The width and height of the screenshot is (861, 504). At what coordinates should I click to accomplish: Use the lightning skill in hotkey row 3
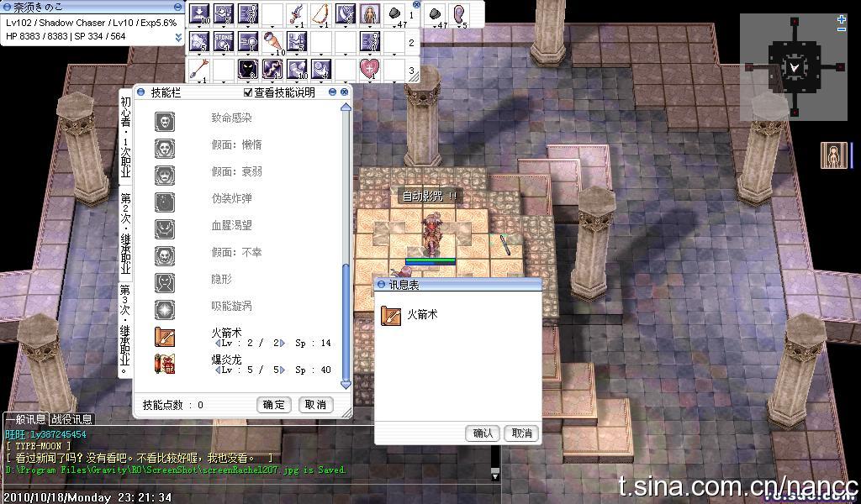coord(272,71)
